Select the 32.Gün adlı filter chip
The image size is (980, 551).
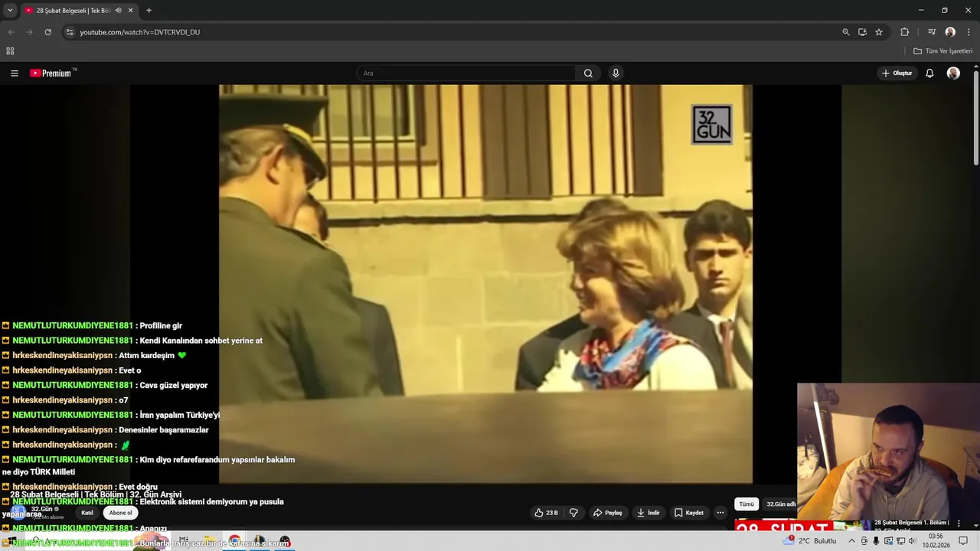pos(780,504)
